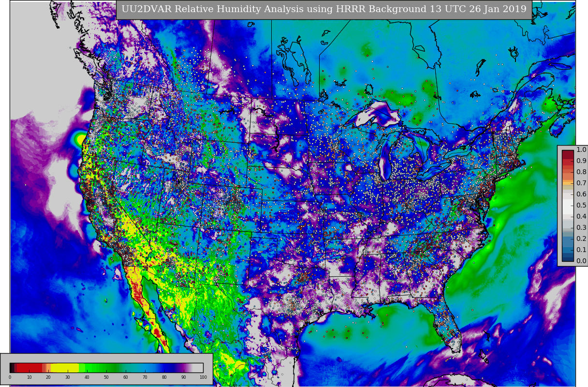Screen dimensions: 588x387
Task: Click the "0.0" label on the vertical colorbar
Action: pos(581,261)
